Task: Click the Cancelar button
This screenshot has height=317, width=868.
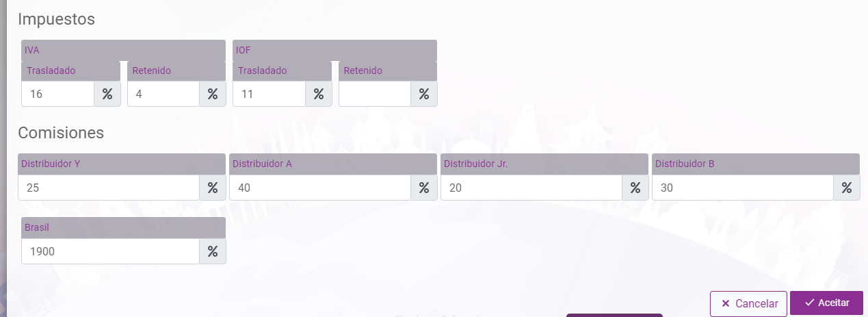Action: coord(749,303)
